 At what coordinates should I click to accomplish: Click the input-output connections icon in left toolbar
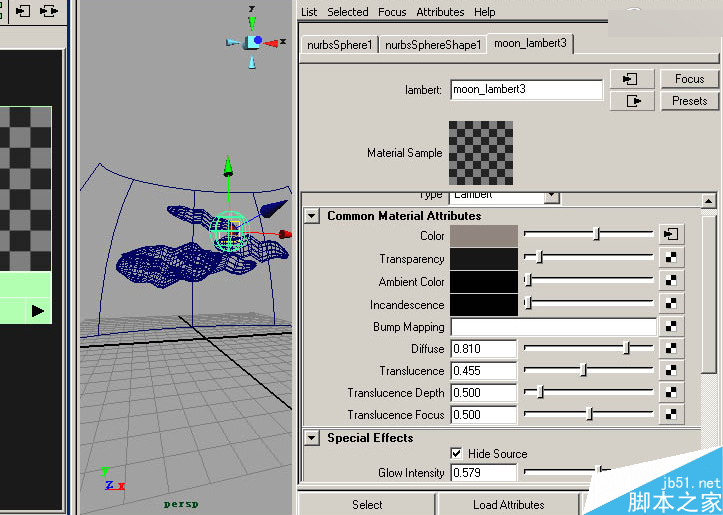pos(48,11)
